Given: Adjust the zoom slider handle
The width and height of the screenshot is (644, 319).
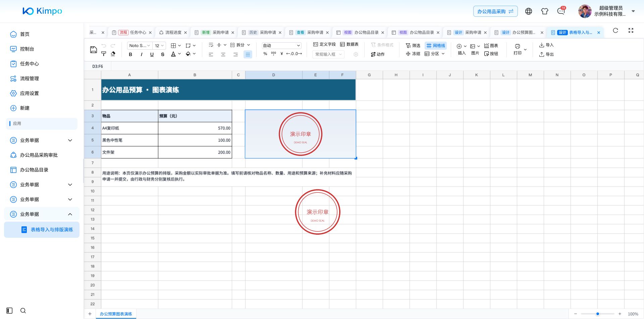Looking at the screenshot, I should coord(598,314).
